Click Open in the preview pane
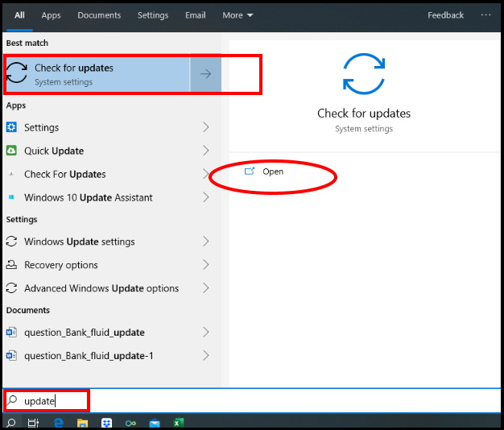This screenshot has width=504, height=430. (273, 172)
